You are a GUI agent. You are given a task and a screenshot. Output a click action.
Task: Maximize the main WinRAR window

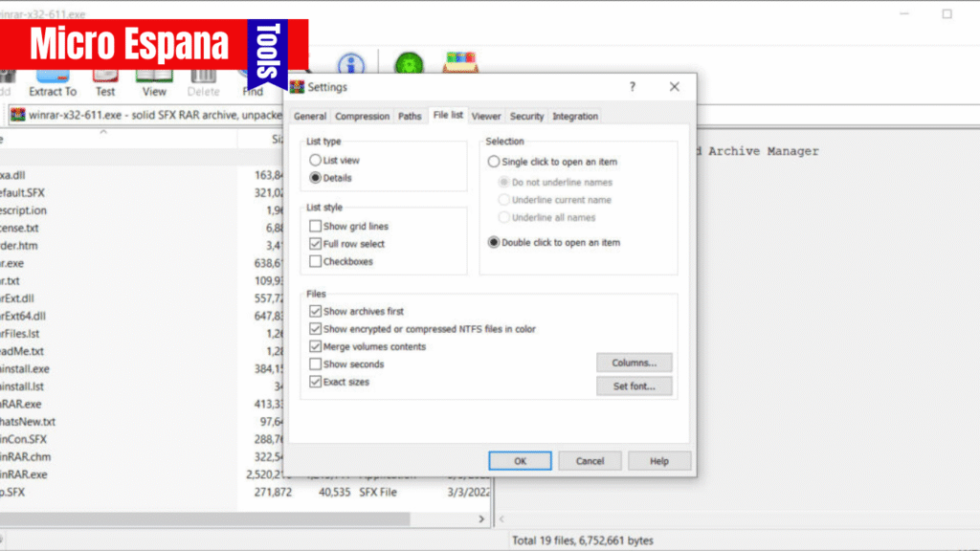tap(947, 13)
